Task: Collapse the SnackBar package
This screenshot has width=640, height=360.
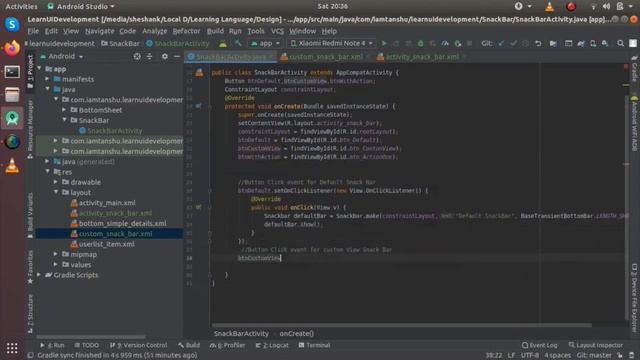Action: click(x=64, y=120)
